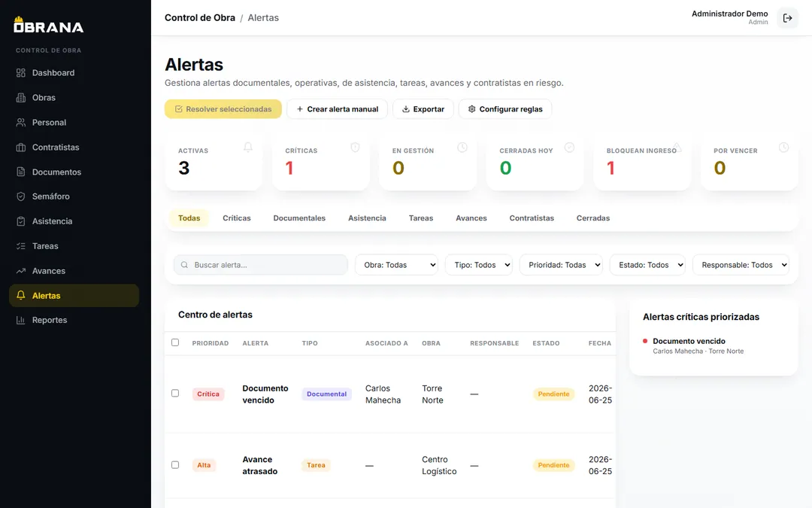
Task: Toggle the select-all checkbox in table header
Action: [175, 342]
